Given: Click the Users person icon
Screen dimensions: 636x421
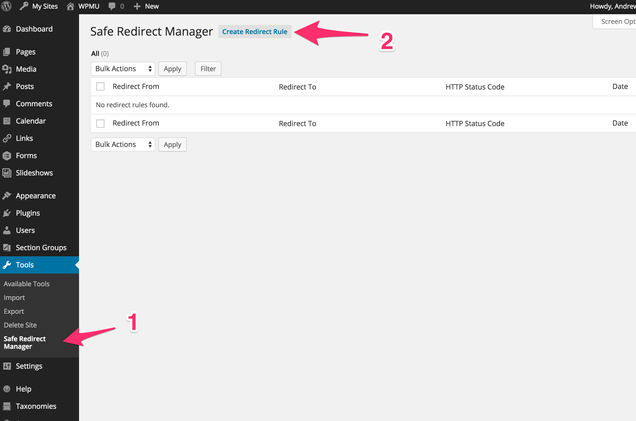Looking at the screenshot, I should [x=6, y=230].
